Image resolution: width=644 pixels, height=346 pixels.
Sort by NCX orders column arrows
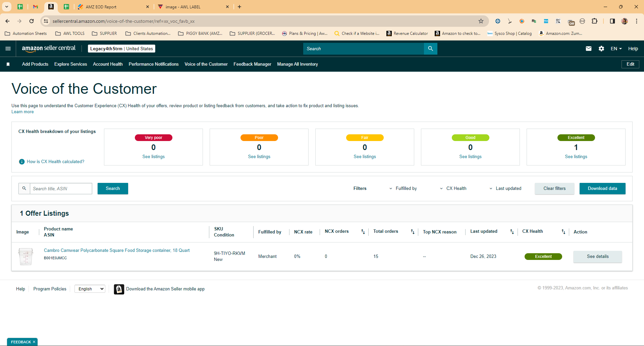tap(363, 232)
